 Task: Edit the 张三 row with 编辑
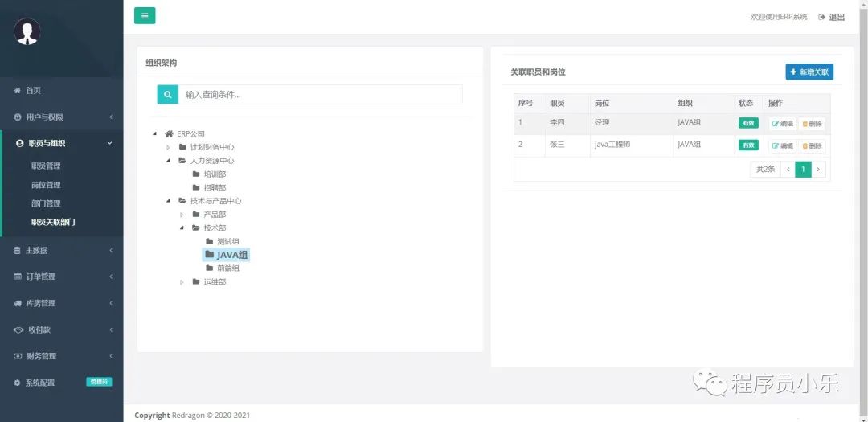pos(783,146)
